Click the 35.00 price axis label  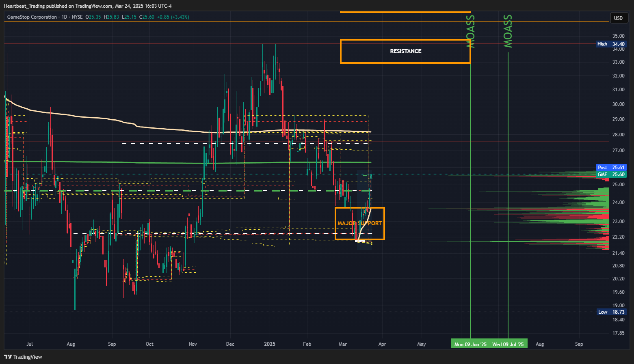(619, 36)
